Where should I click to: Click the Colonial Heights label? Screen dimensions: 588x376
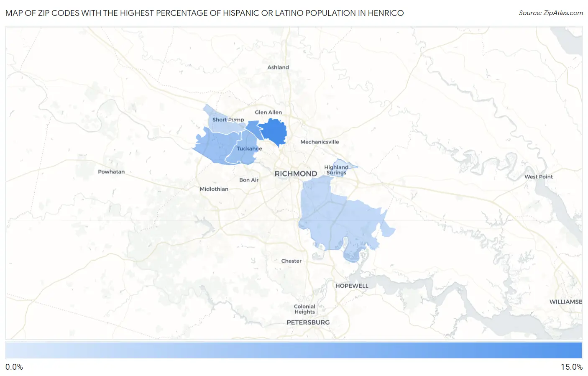[304, 309]
